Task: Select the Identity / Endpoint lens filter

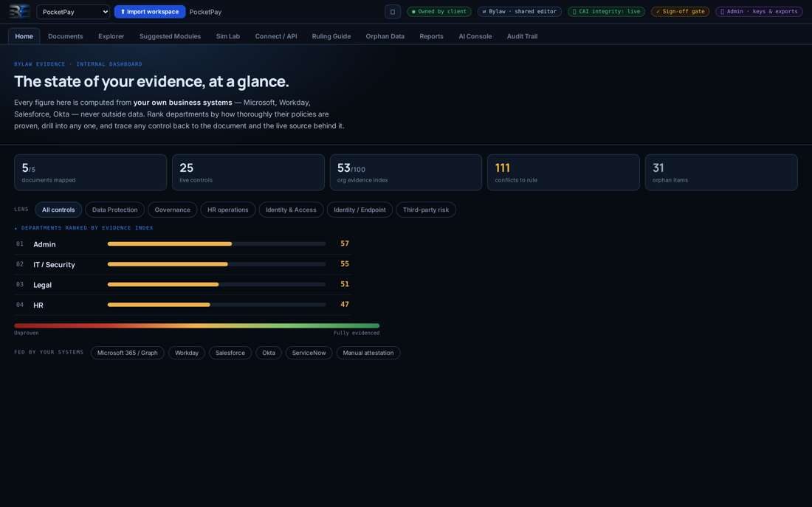Action: [x=359, y=210]
